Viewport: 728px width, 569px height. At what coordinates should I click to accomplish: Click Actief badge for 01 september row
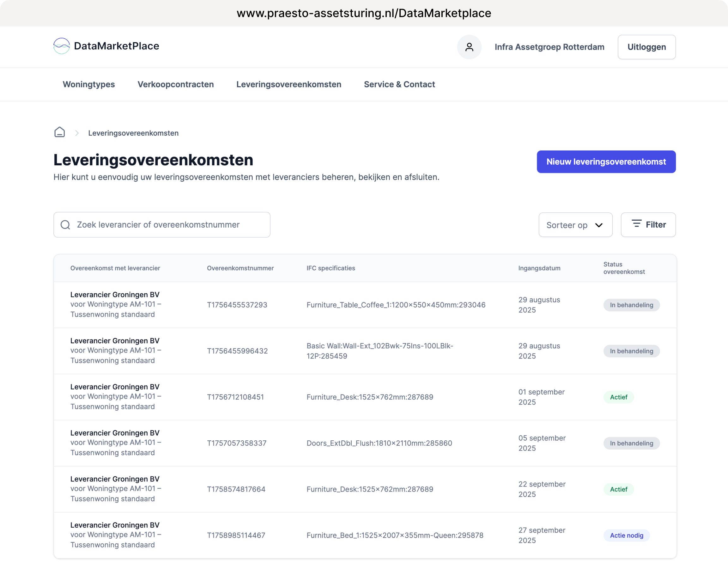coord(618,397)
